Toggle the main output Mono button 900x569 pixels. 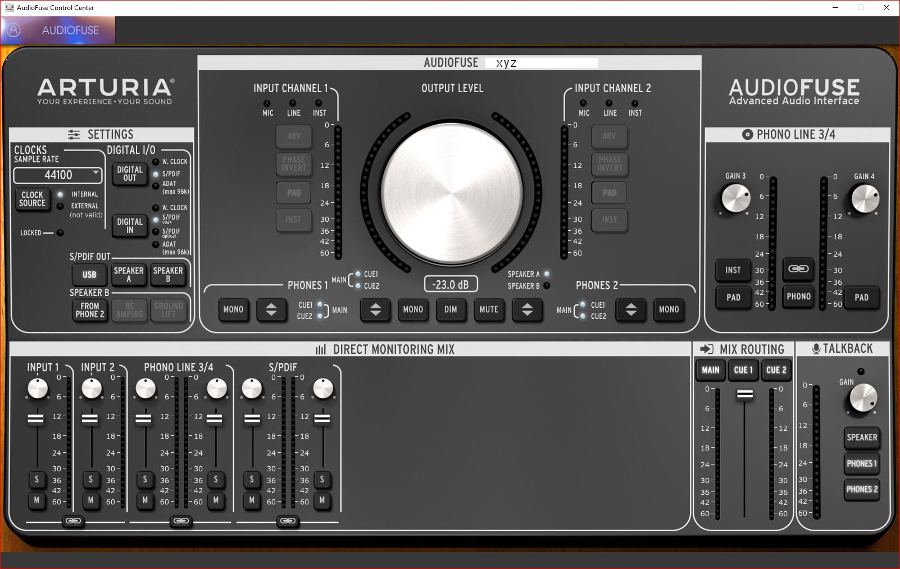tap(413, 309)
